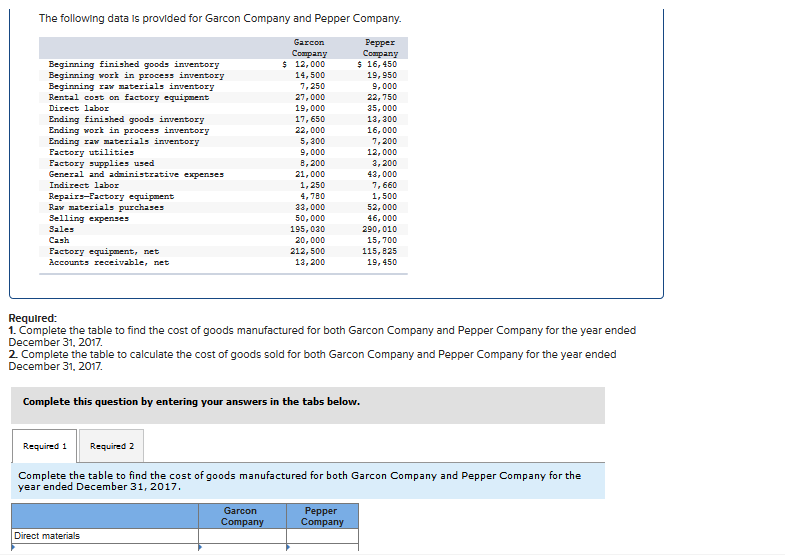Viewport: 785px width, 559px height.
Task: Click Garcon beginning finished goods value $12,000
Action: pos(304,65)
